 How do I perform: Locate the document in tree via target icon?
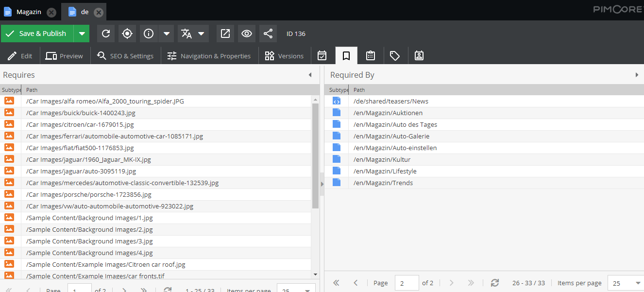click(127, 34)
